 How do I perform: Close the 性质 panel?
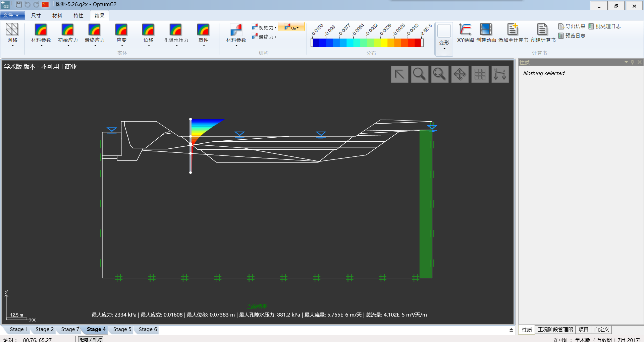click(x=640, y=62)
